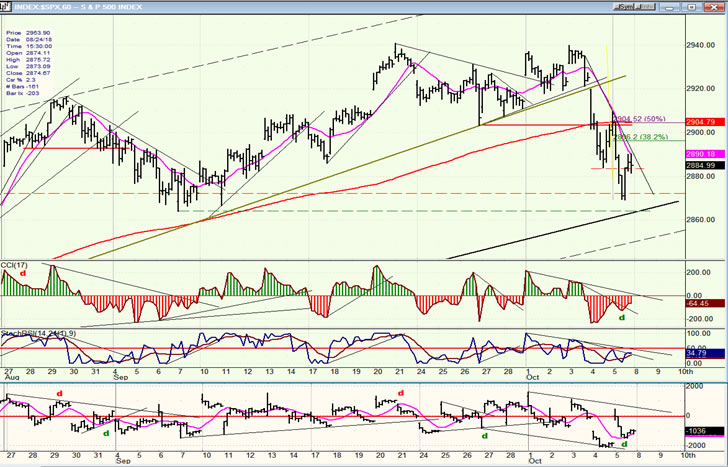
Task: Maximize the S&P 500 Index chart window
Action: pos(692,7)
